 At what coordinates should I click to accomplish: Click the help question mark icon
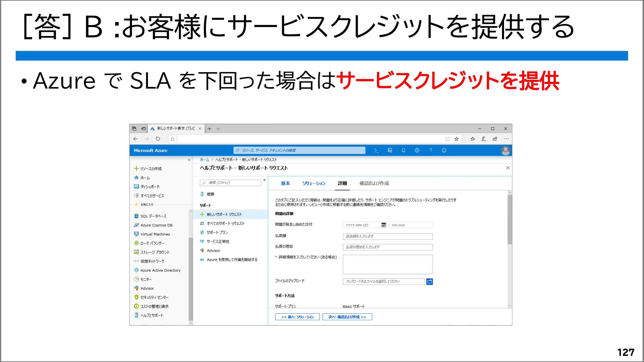click(431, 150)
